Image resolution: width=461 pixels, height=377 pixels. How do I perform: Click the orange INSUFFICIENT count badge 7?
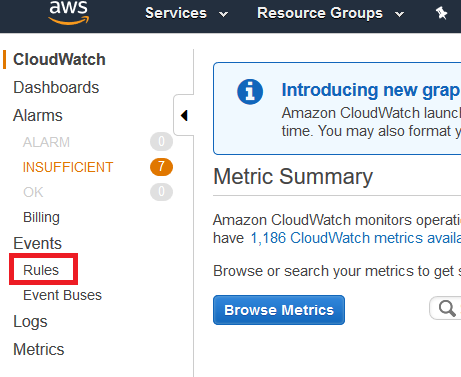pos(161,167)
